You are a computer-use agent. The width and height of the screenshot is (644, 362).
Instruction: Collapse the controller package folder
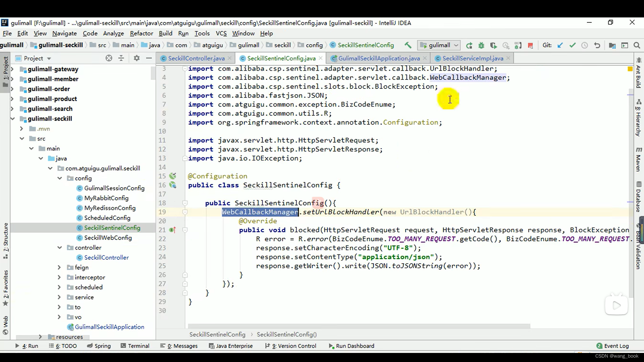coord(60,248)
